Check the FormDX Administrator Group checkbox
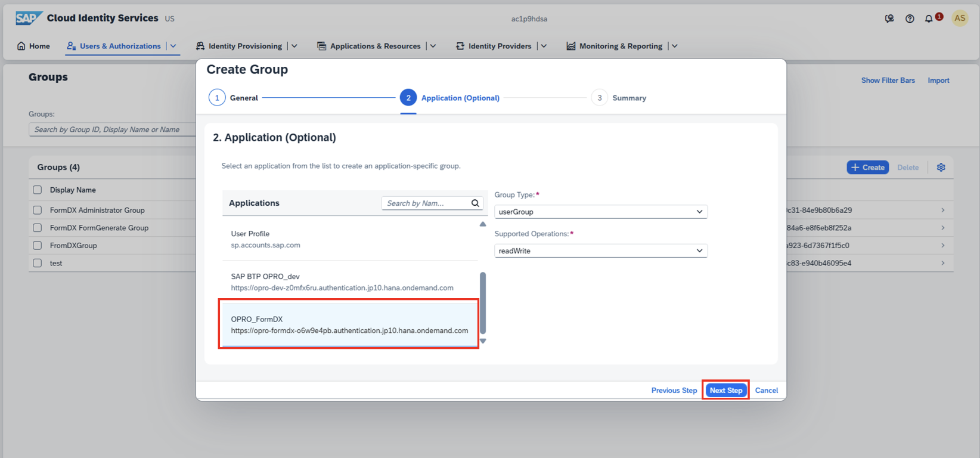The height and width of the screenshot is (458, 980). tap(38, 210)
